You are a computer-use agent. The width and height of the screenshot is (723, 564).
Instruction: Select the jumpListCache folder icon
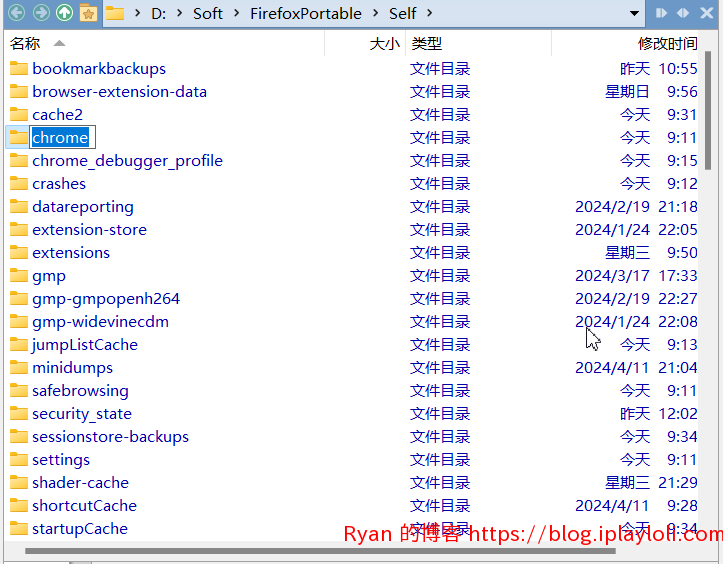coord(19,344)
